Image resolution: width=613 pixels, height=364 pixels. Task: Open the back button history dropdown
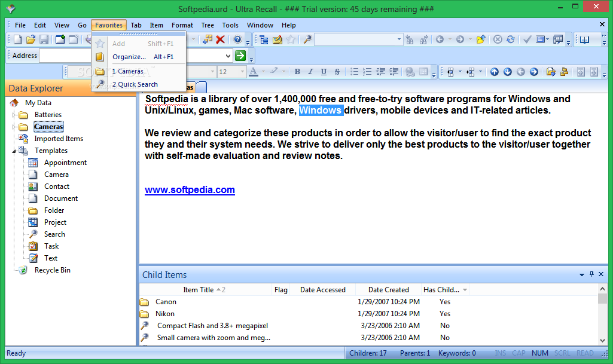(x=450, y=39)
